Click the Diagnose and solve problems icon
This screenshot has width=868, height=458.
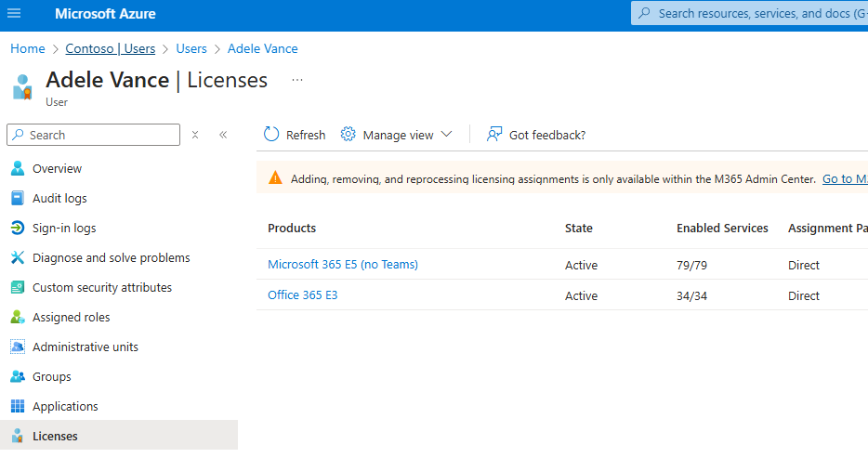pos(18,257)
